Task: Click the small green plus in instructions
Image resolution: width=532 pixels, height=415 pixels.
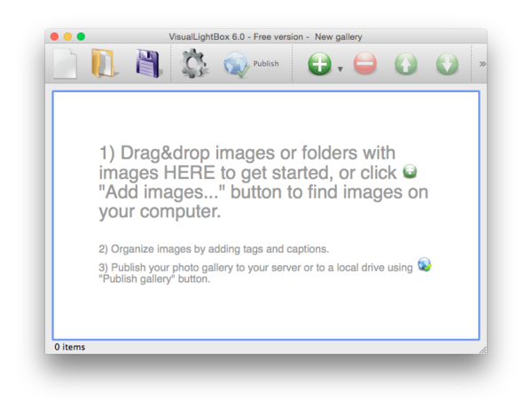Action: click(410, 171)
